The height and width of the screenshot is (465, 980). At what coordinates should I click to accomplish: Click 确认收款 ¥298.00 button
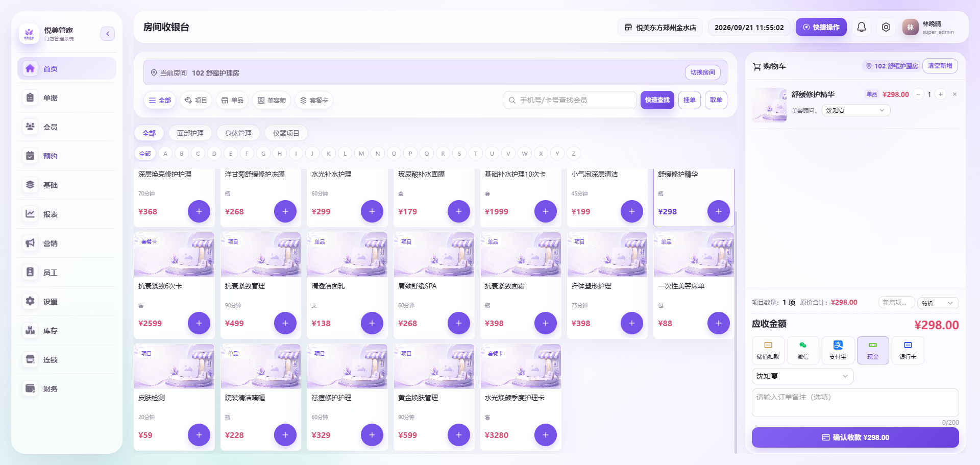[x=855, y=437]
